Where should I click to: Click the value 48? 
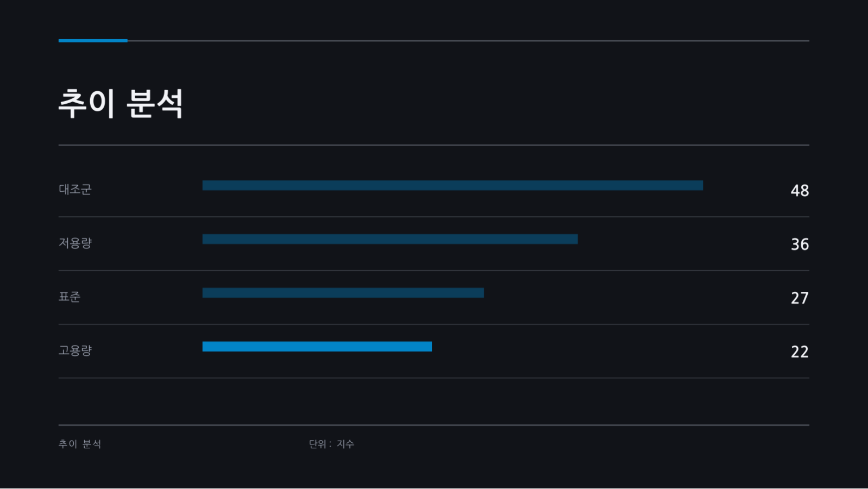[x=800, y=191]
